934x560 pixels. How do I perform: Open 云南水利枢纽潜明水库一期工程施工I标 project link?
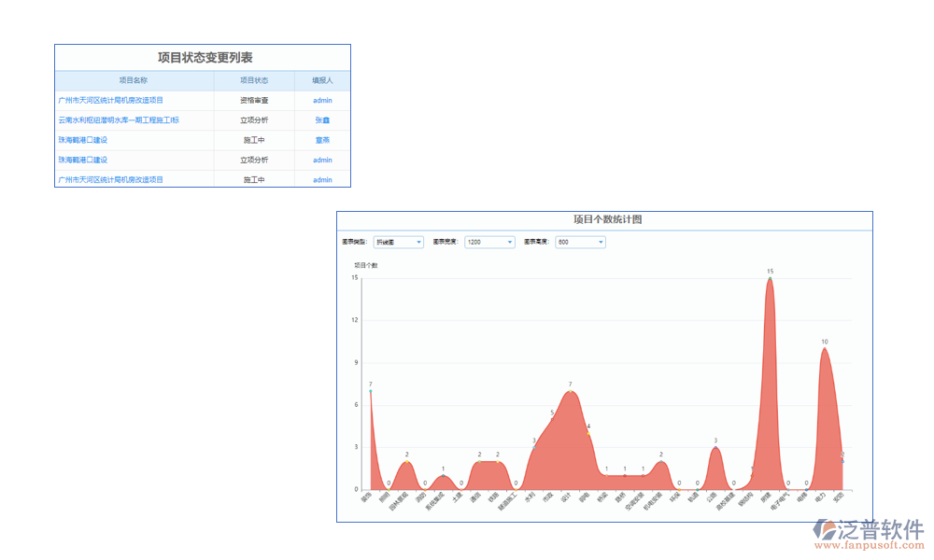tap(119, 120)
